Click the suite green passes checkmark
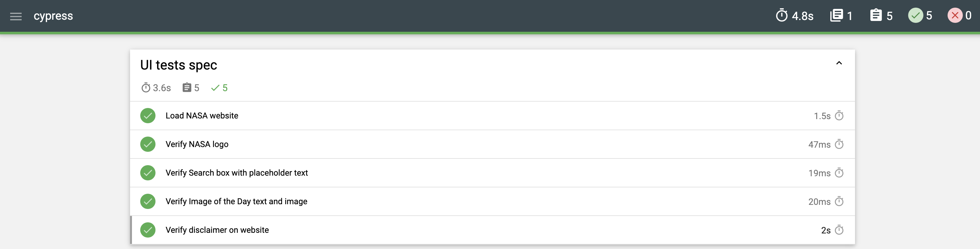Screen dimensions: 980x249 click(215, 88)
